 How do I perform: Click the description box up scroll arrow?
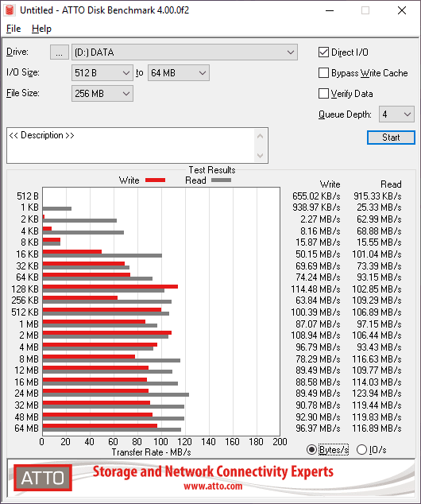[260, 136]
